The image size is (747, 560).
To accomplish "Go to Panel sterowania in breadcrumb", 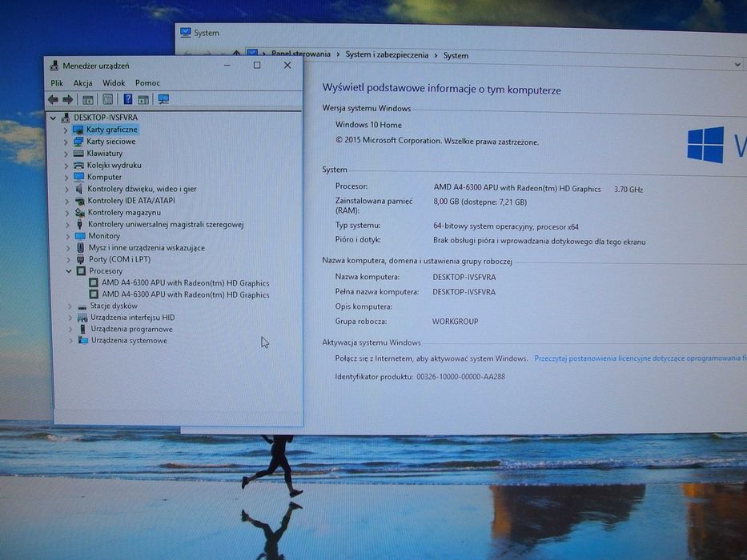I will 300,54.
